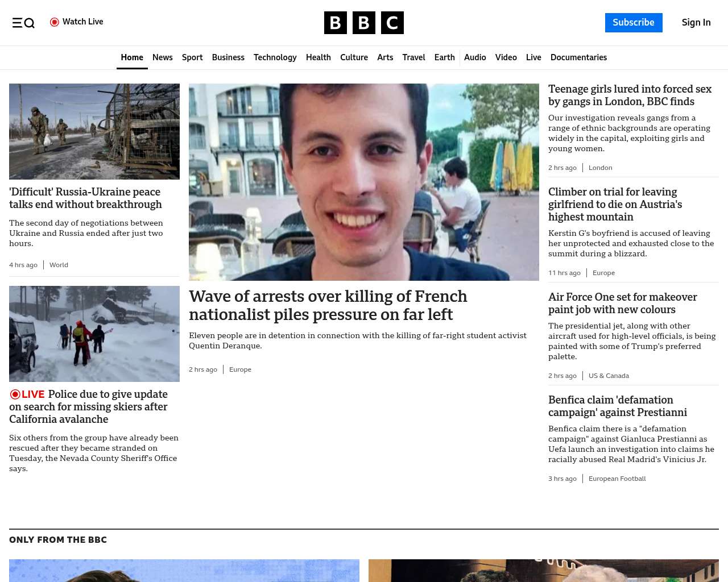Open the French nationalist killing lead photo

pyautogui.click(x=364, y=182)
